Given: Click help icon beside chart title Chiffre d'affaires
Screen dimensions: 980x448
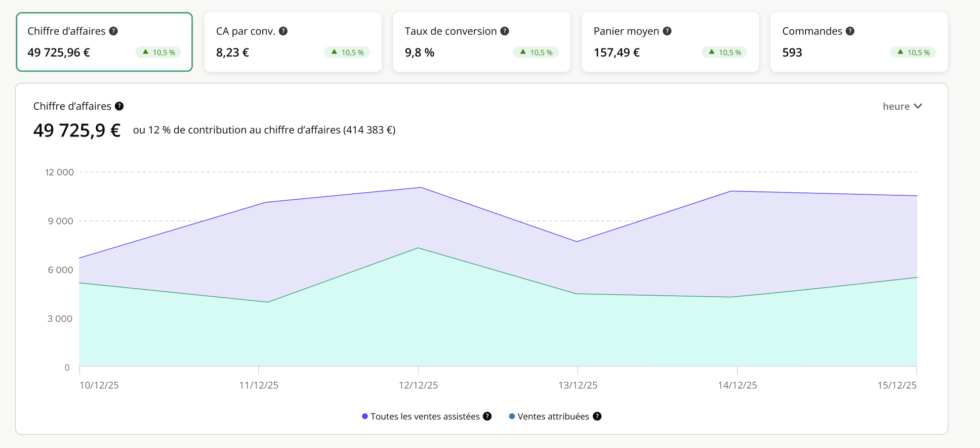Looking at the screenshot, I should 119,106.
